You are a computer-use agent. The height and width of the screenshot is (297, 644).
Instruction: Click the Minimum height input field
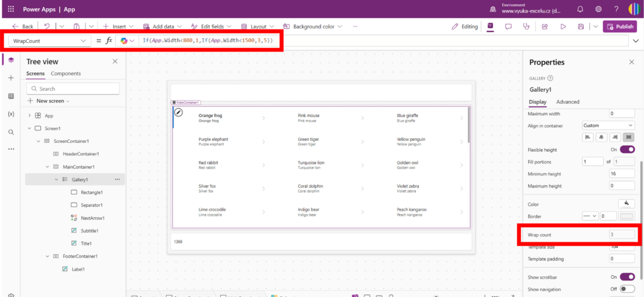622,174
